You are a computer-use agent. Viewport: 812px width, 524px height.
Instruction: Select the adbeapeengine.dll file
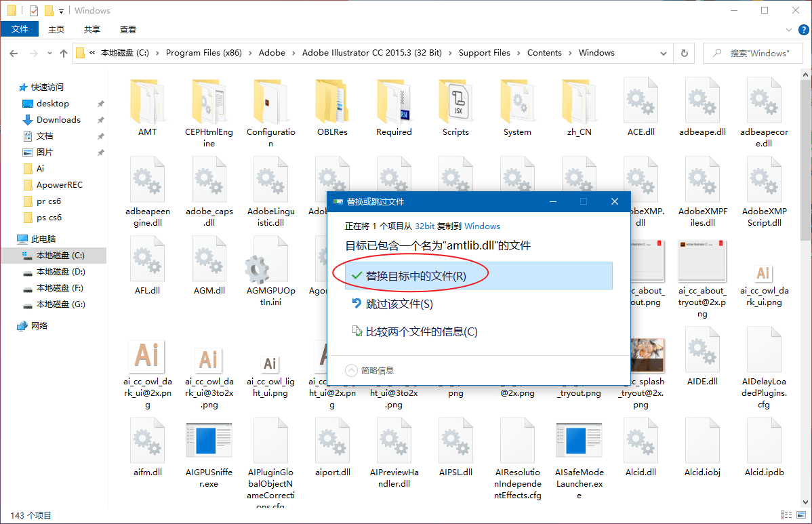(x=147, y=192)
